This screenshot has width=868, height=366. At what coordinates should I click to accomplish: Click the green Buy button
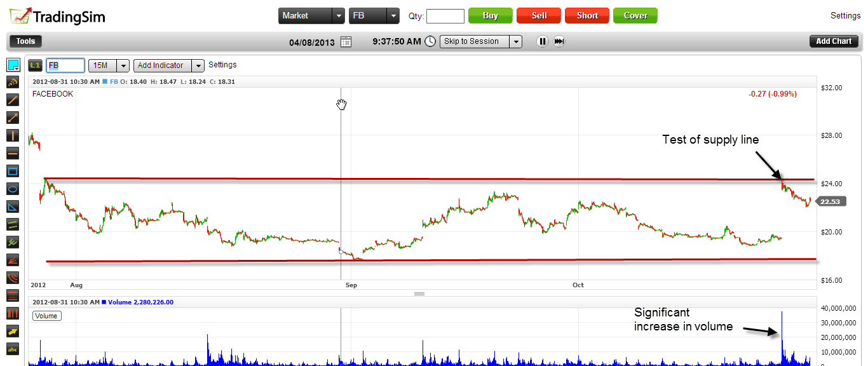[491, 16]
